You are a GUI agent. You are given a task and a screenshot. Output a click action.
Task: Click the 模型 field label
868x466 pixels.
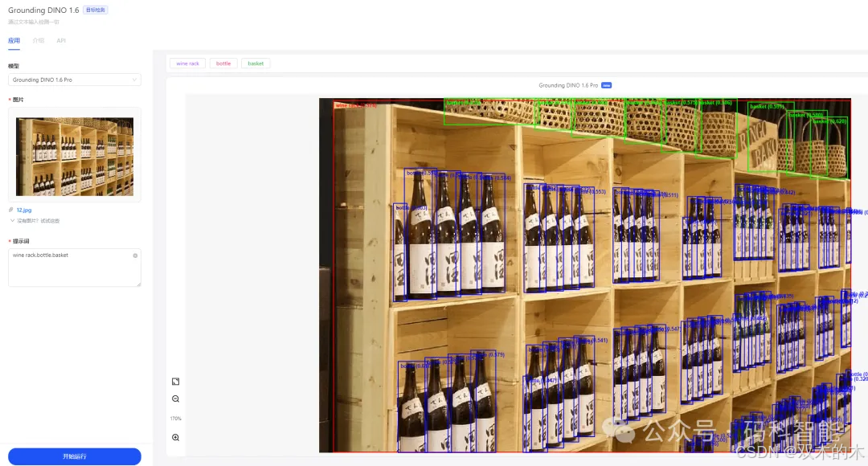click(x=14, y=66)
